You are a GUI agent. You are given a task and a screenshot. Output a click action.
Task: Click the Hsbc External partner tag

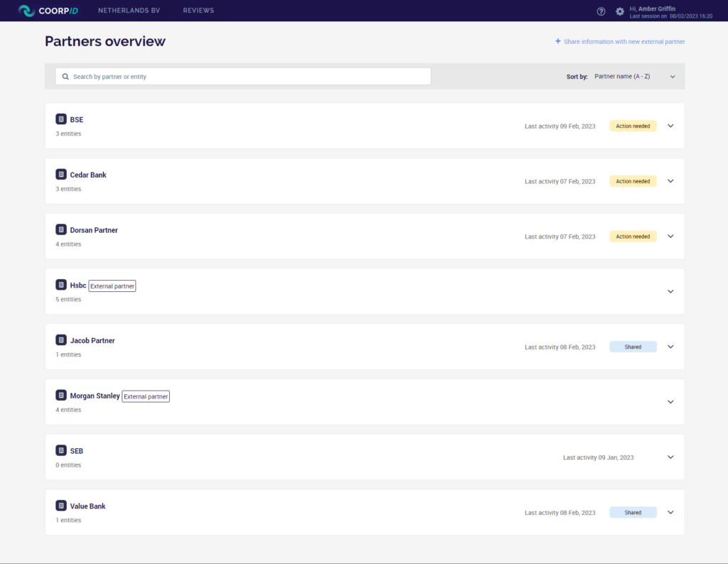[112, 286]
